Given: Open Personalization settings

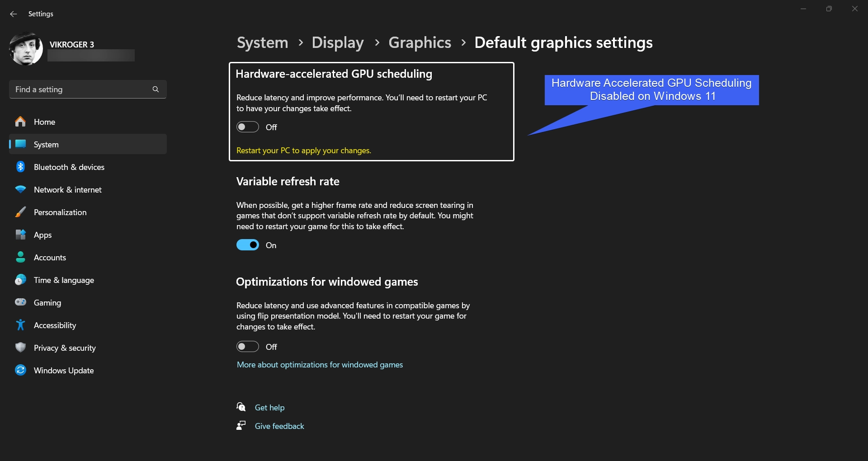Looking at the screenshot, I should [x=88, y=212].
